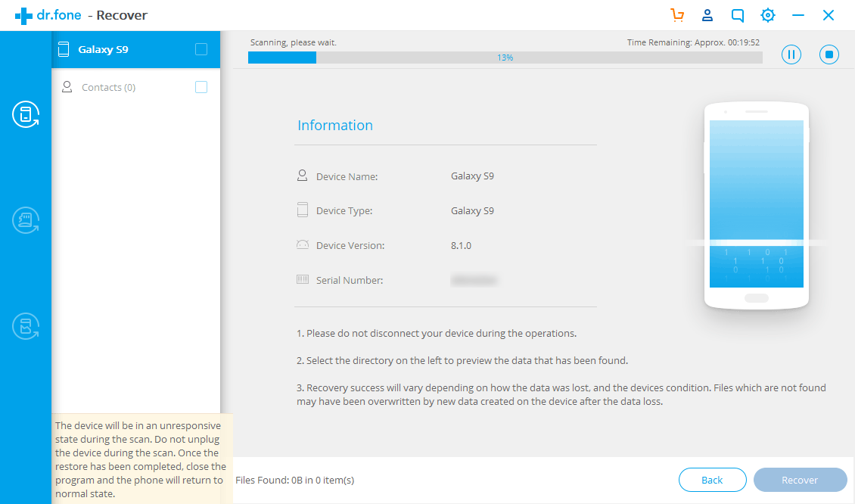Click the Serial Number barcode icon
The width and height of the screenshot is (855, 504).
(x=303, y=279)
